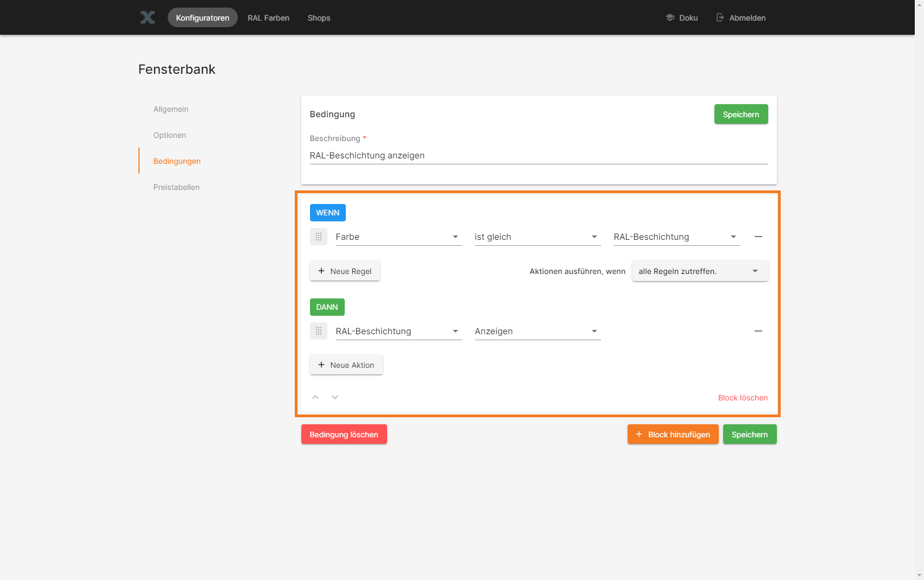Click the Block löschen link
Viewport: 924px width, 580px height.
point(742,398)
